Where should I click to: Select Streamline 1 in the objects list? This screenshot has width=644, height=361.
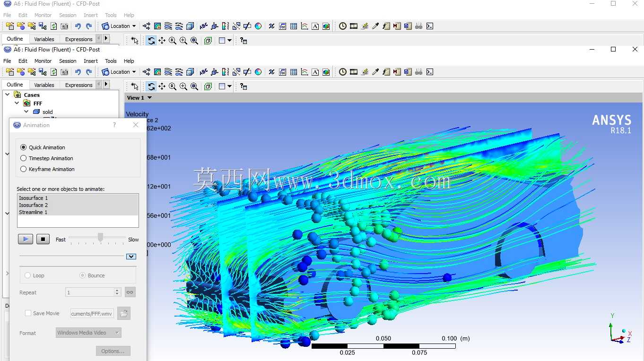coord(78,212)
